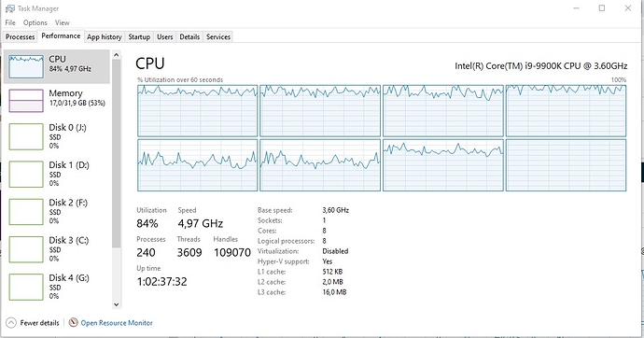Image resolution: width=644 pixels, height=338 pixels.
Task: Select Disk 0 (J:) graph icon
Action: 26,136
